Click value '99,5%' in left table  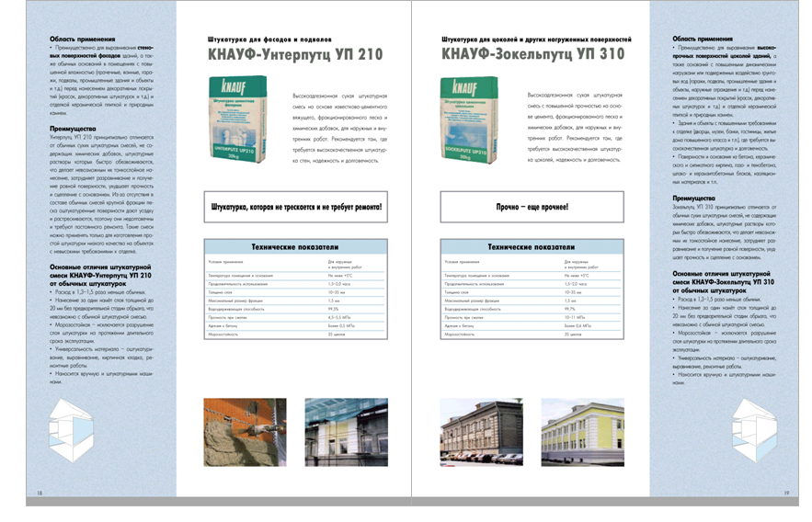coord(334,310)
